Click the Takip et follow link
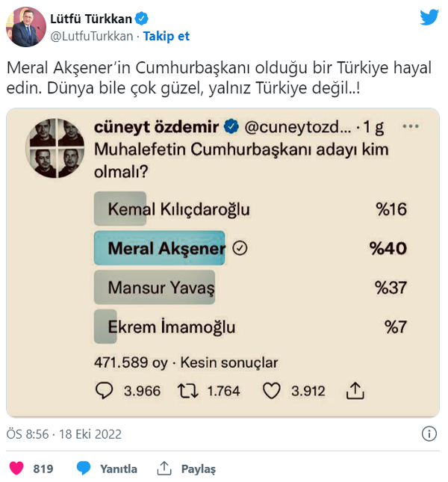448x482 pixels. (x=167, y=36)
